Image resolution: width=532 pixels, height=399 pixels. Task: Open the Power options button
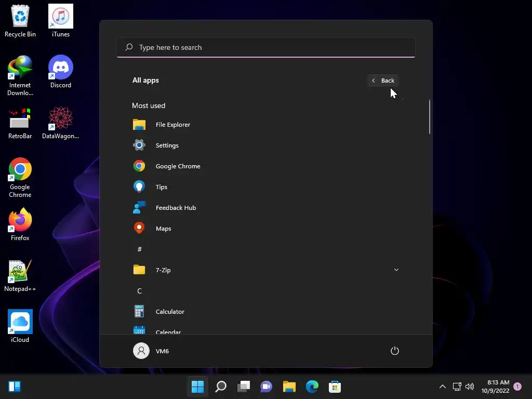pyautogui.click(x=395, y=351)
